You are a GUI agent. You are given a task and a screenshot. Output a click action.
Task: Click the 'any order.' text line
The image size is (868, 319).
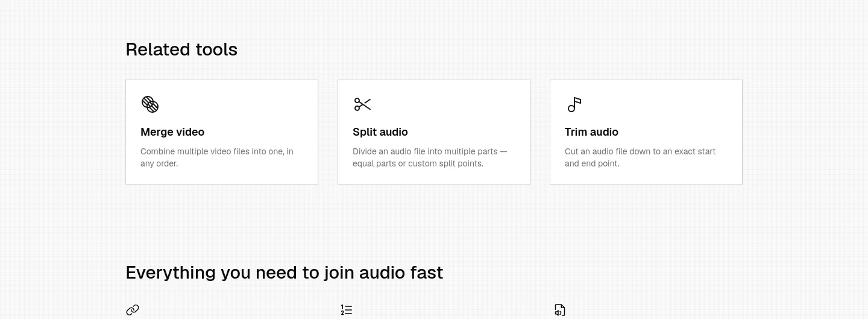pos(159,163)
